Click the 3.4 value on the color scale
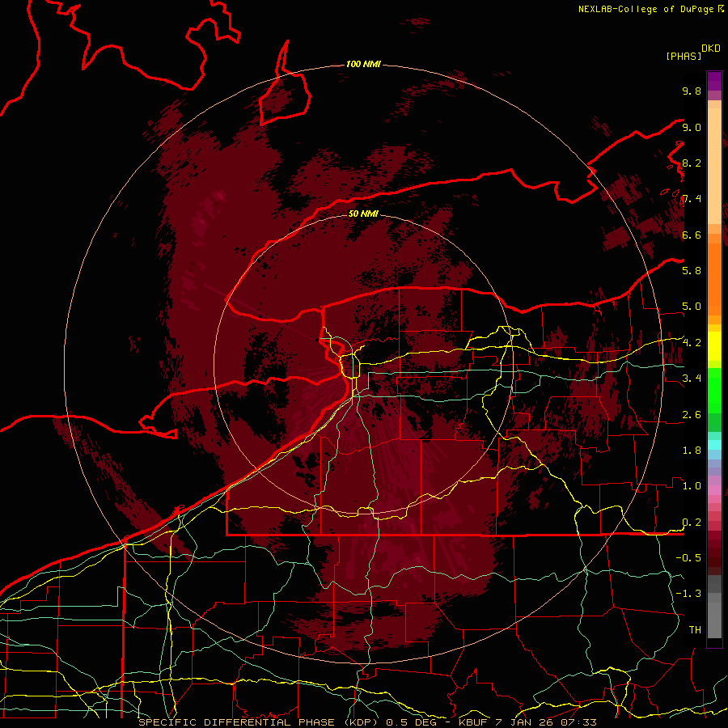The width and height of the screenshot is (728, 728). [x=692, y=379]
